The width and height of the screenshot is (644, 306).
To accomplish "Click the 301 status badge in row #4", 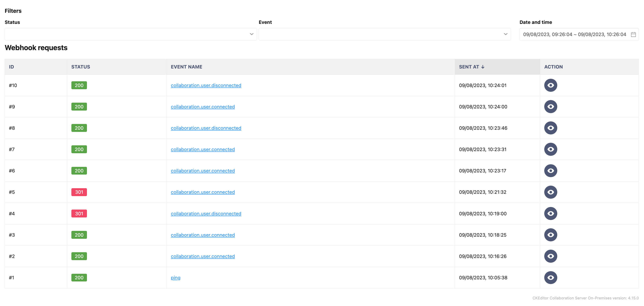I will (79, 214).
